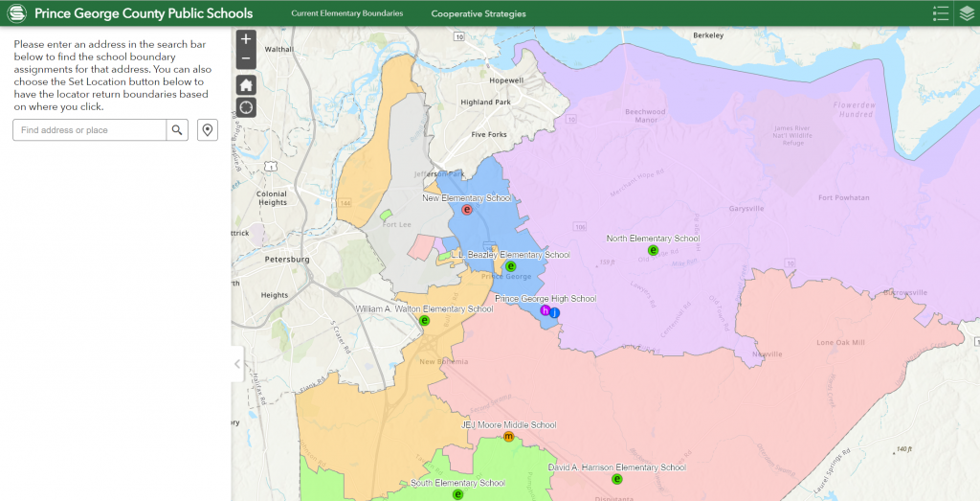
Task: Select North Elementary School marker
Action: (x=653, y=250)
